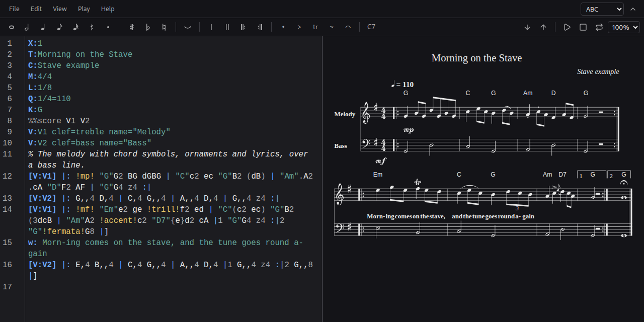Screen dimensions: 644x322
Task: Click line number 17 in the gutter
Action: (x=7, y=287)
